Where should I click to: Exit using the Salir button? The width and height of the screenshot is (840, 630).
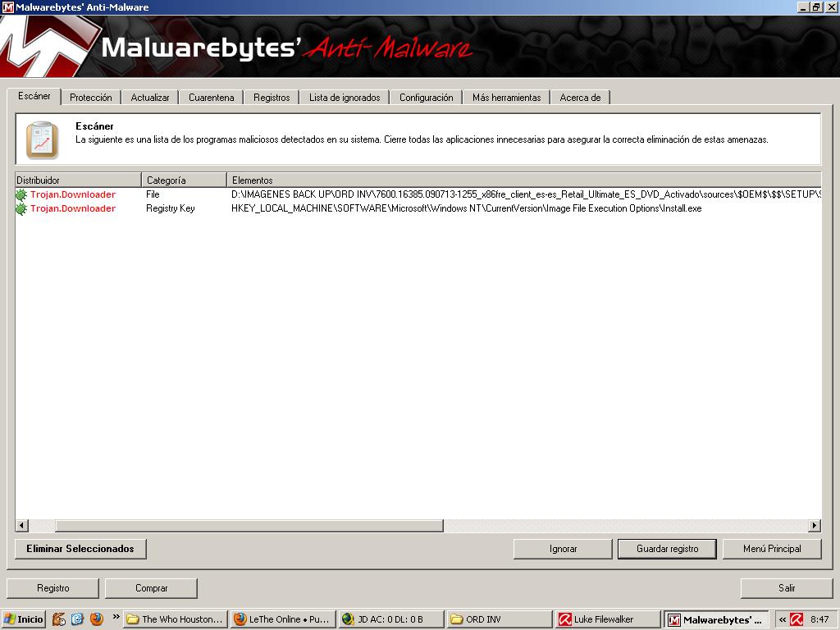(x=787, y=588)
